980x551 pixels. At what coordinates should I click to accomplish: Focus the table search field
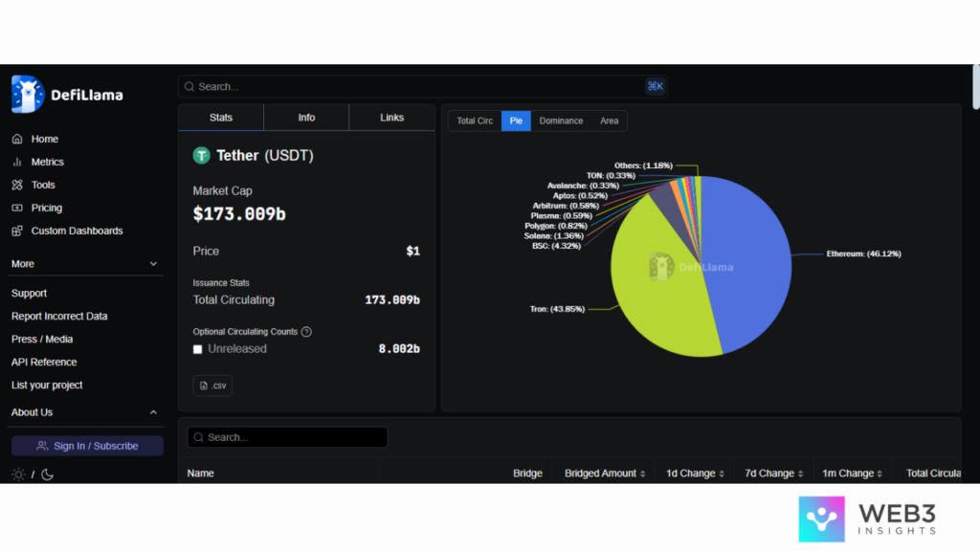(x=287, y=437)
